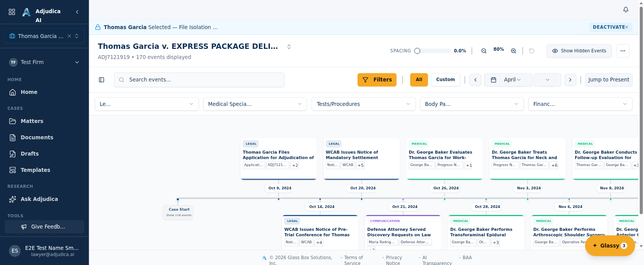
Task: Zoom out the timeline
Action: 484,51
